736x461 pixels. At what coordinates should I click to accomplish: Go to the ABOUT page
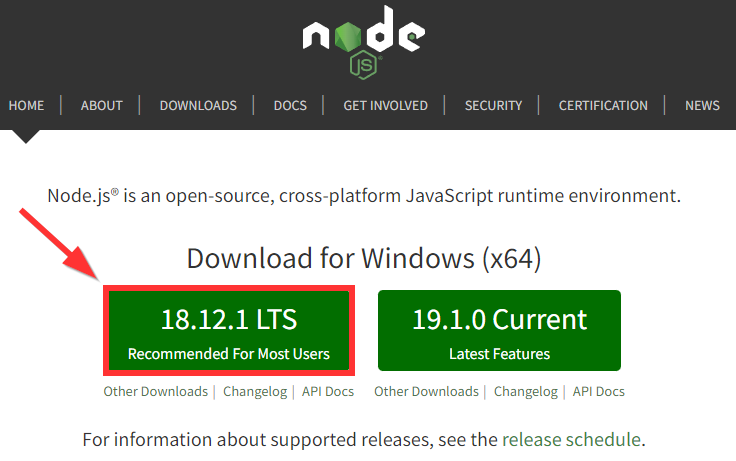[101, 106]
